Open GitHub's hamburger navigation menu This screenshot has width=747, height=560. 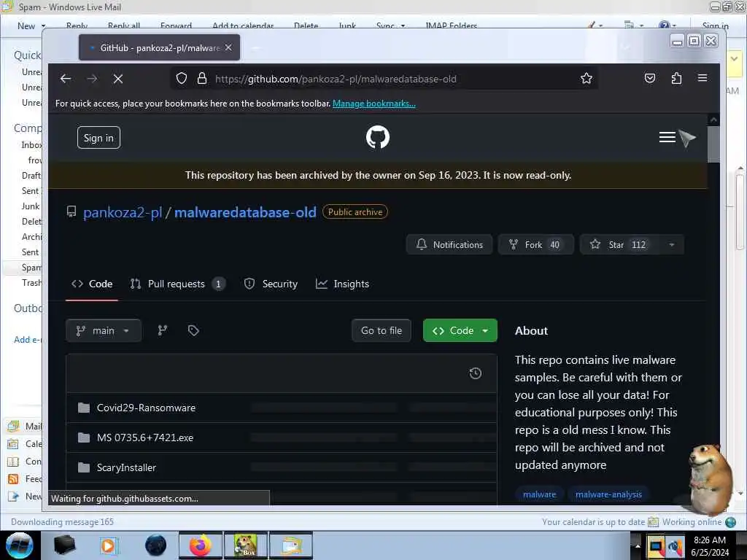pyautogui.click(x=667, y=137)
